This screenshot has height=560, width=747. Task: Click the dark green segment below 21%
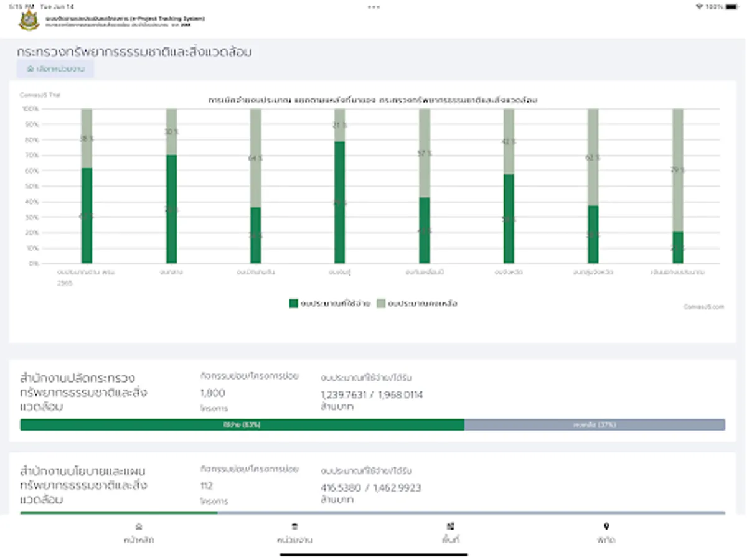point(340,202)
